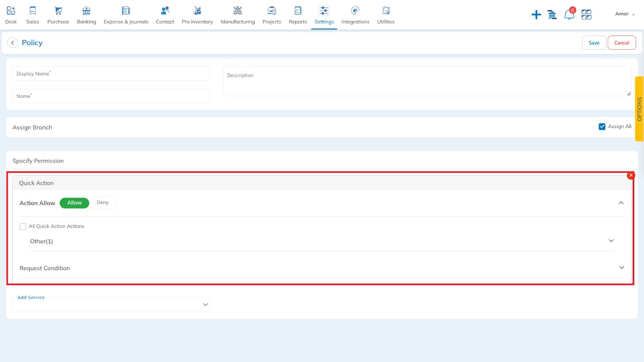Open the Manufacturing module icon
The image size is (644, 362).
237,11
